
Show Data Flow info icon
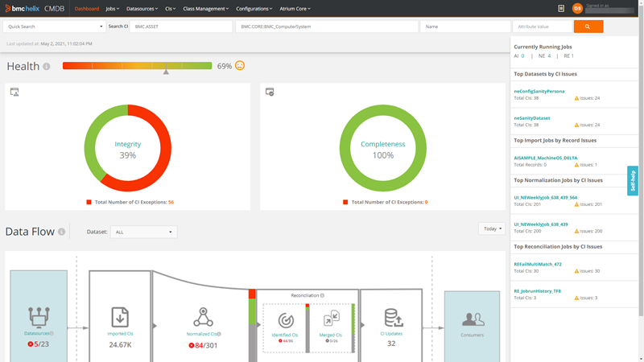click(62, 232)
